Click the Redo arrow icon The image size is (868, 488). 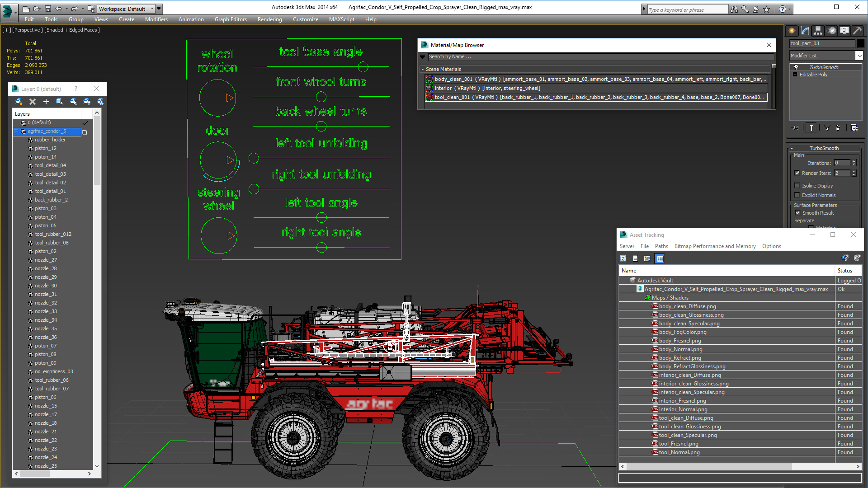click(x=75, y=9)
